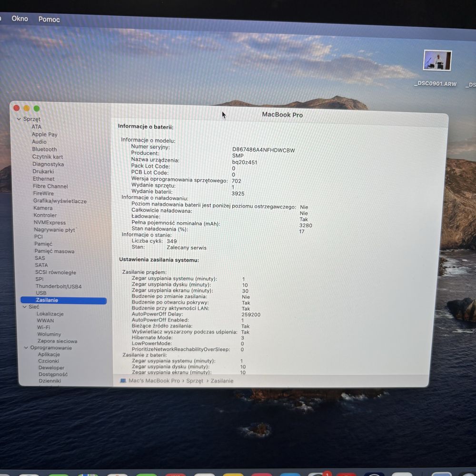
Task: Select Czytnik kart in the sidebar
Action: tap(48, 157)
